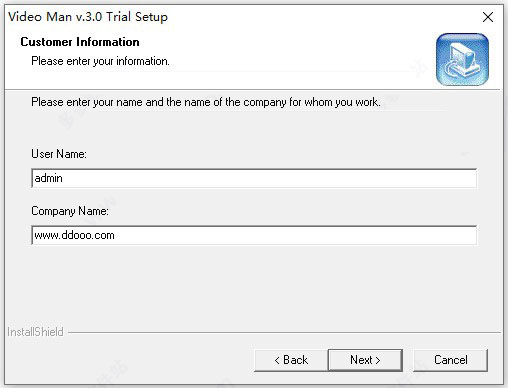Image resolution: width=508 pixels, height=388 pixels.
Task: Click "Please enter your information." subtitle
Action: 100,61
